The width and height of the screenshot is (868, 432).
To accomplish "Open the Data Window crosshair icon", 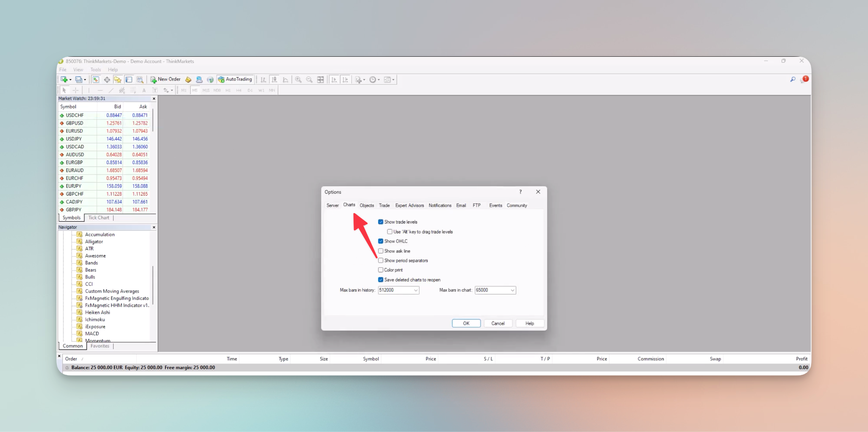I will pos(107,79).
